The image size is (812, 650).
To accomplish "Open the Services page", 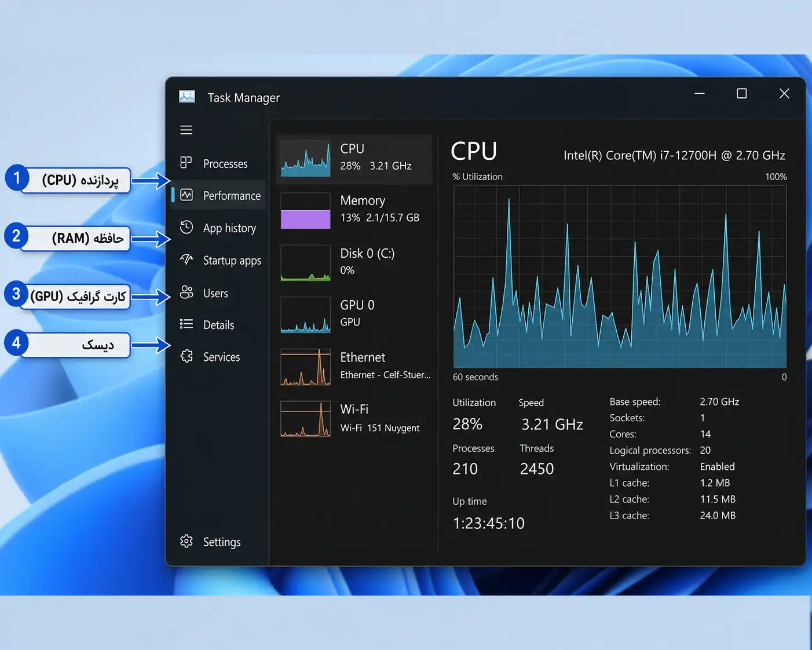I will pos(221,357).
